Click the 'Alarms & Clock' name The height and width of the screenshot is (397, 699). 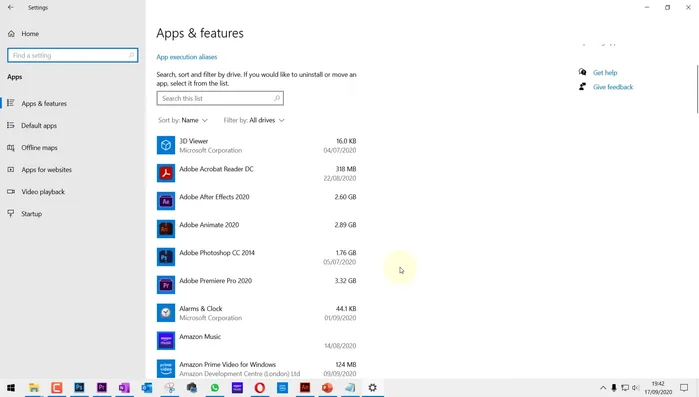[201, 308]
